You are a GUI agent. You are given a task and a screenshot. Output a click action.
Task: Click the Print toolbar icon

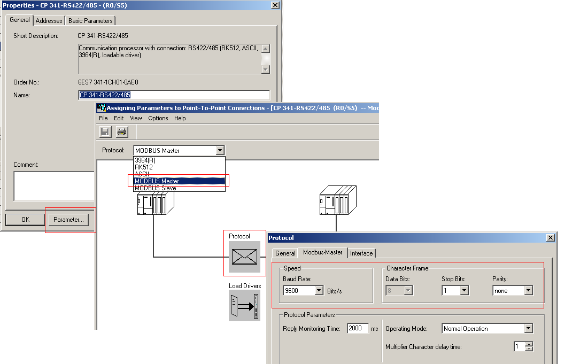(122, 132)
